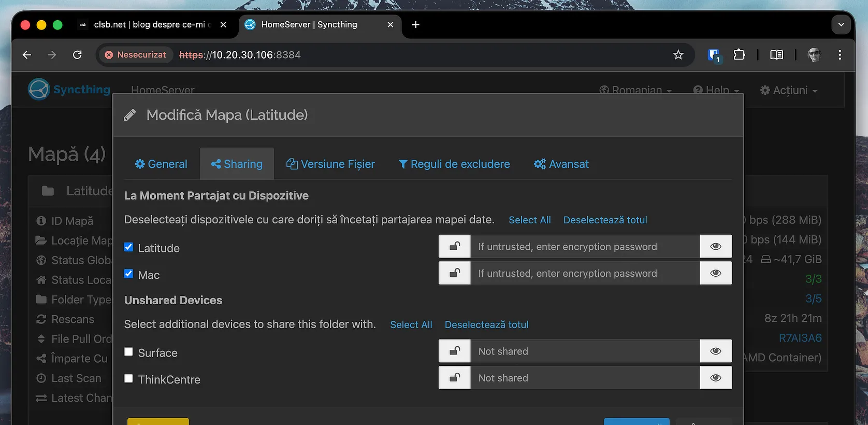
Task: Open the Reguli de excludere tab
Action: [x=454, y=164]
